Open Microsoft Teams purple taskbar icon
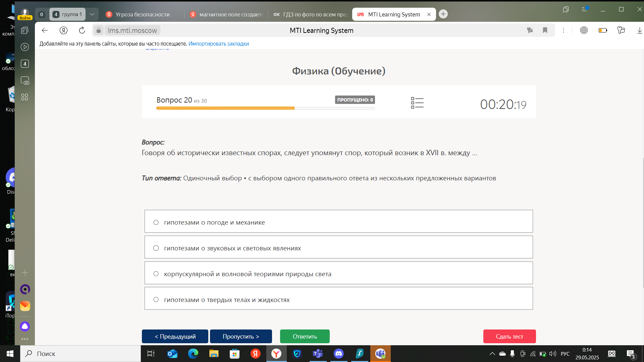 (x=318, y=354)
